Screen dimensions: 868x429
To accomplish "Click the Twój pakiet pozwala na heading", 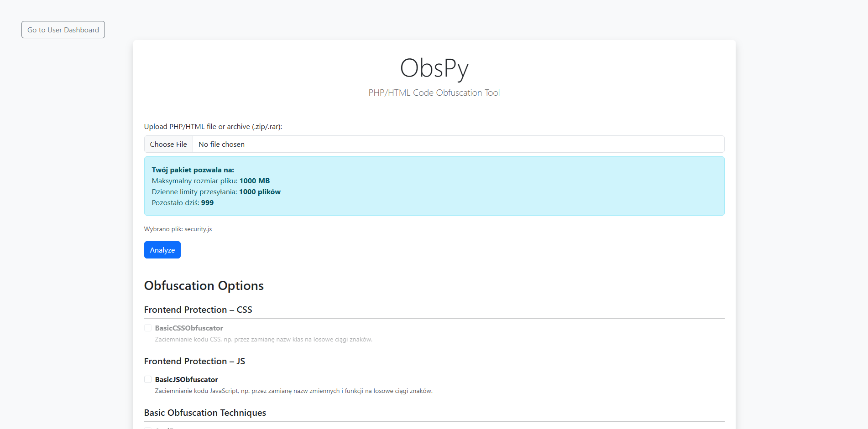I will (x=193, y=170).
